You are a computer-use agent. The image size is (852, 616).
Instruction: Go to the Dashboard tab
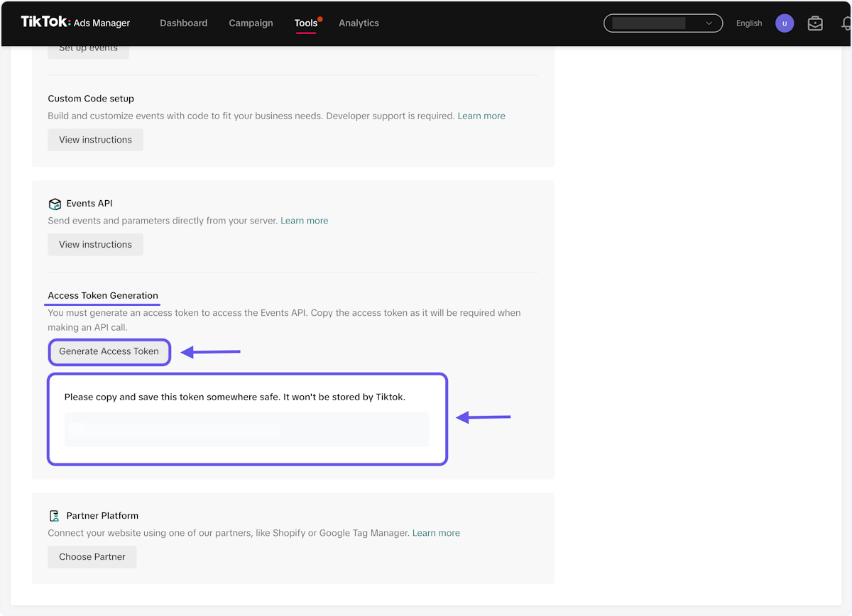[183, 23]
